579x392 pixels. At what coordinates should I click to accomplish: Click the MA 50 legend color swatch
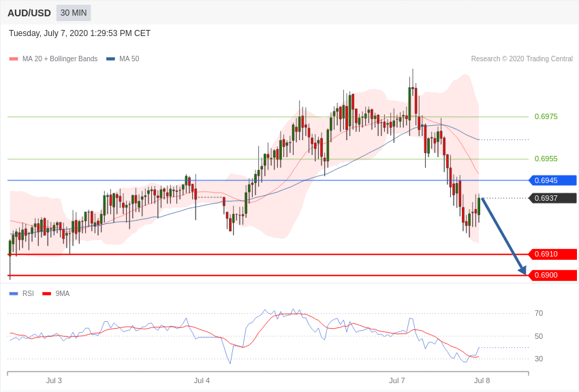click(110, 59)
